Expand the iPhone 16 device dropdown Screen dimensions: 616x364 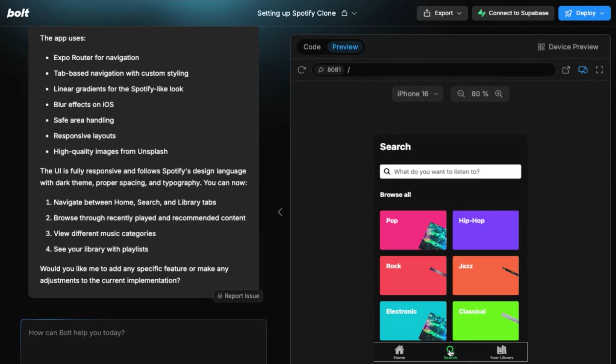click(417, 94)
